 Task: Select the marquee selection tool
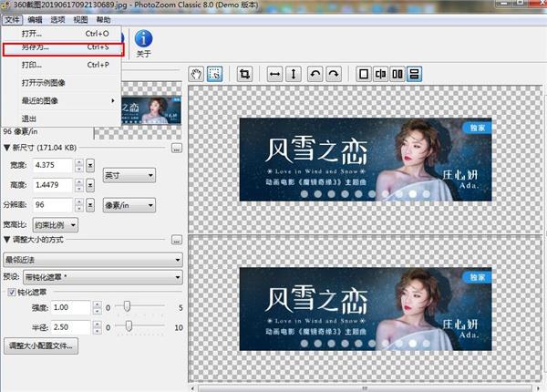click(x=214, y=74)
